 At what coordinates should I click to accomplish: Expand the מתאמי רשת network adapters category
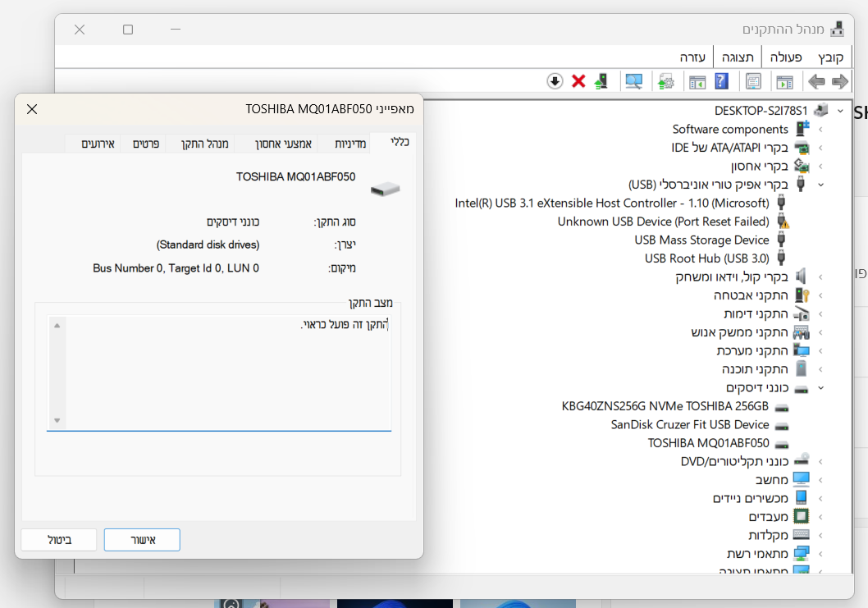tap(821, 554)
